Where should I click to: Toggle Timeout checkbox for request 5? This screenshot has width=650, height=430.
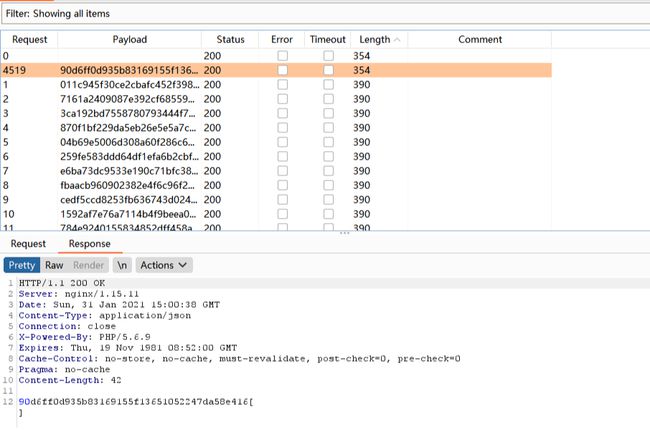click(x=328, y=143)
